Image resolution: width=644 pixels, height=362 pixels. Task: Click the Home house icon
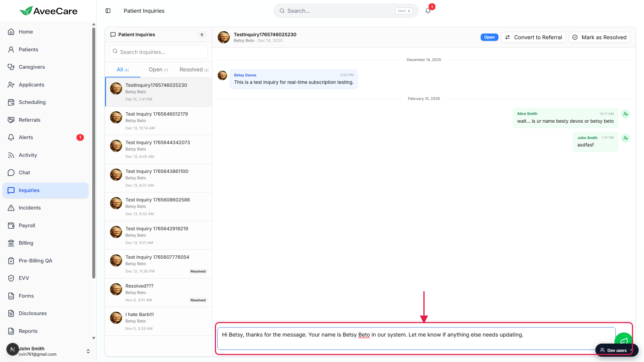11,32
